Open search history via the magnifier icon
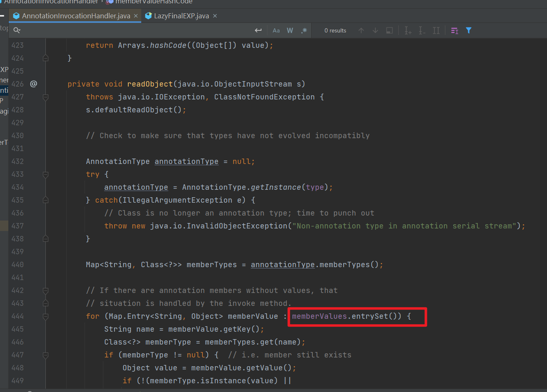The height and width of the screenshot is (392, 547). pyautogui.click(x=17, y=30)
